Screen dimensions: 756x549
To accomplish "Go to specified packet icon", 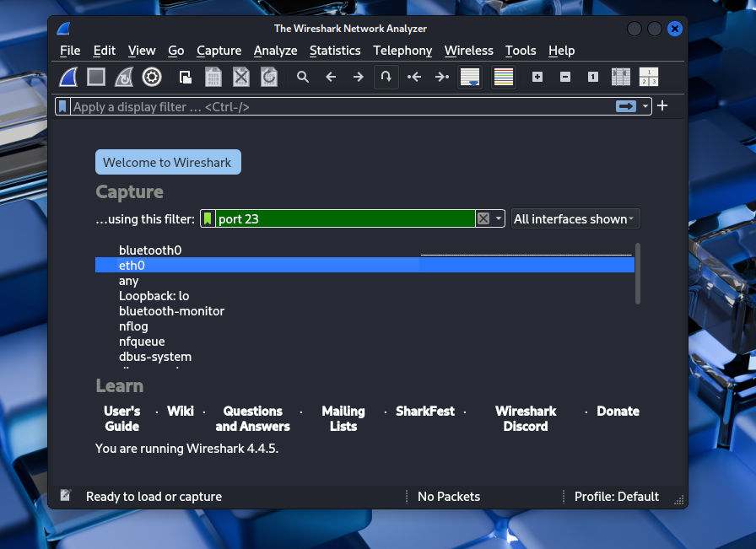I will point(386,77).
